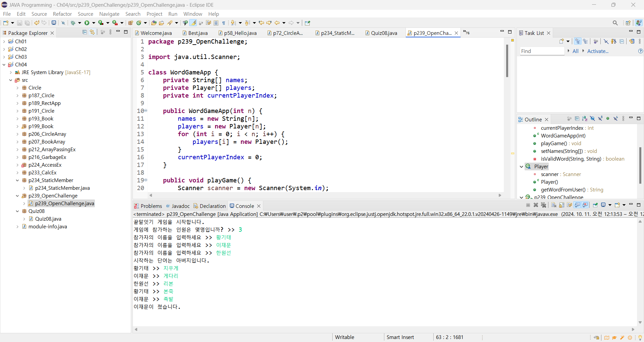Screen dimensions: 644x342
Task: Open Package Explorer View Menu dots
Action: 110,32
